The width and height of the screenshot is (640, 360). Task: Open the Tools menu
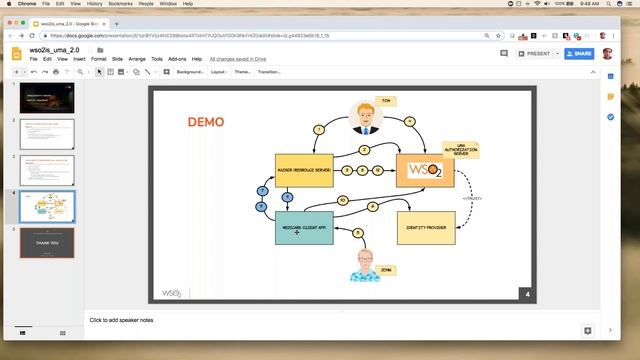click(157, 59)
